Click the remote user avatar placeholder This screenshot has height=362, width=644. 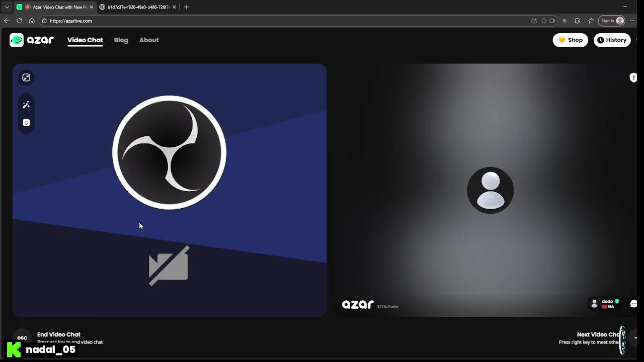(x=491, y=190)
